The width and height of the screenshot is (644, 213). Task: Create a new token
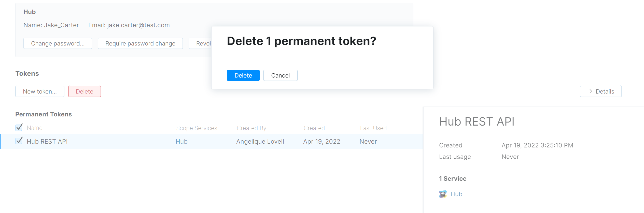(x=40, y=91)
